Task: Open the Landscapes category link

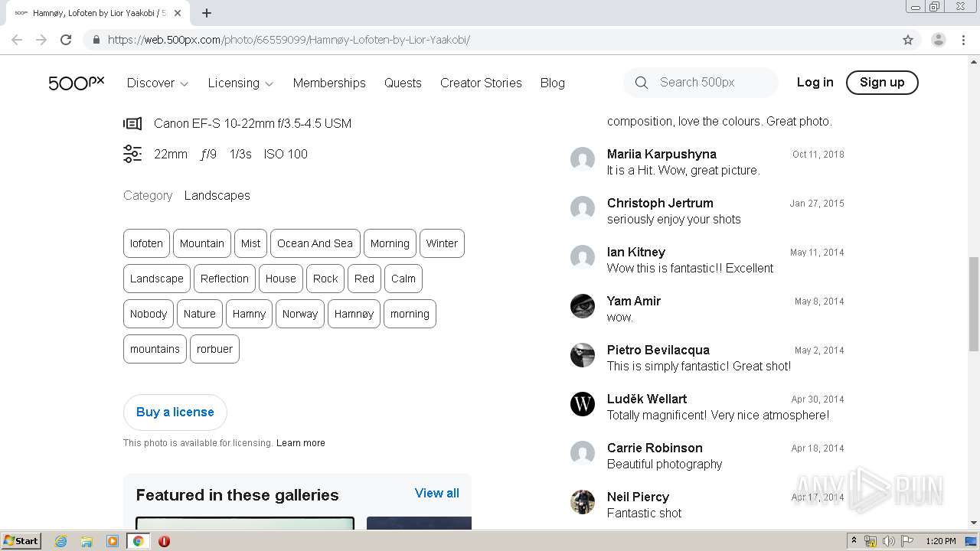Action: coord(217,196)
